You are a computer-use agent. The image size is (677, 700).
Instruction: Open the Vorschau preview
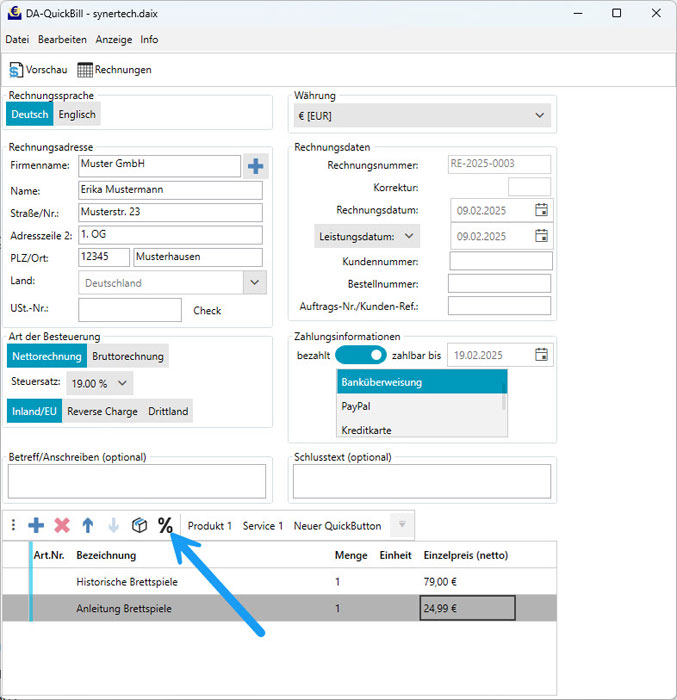[x=38, y=70]
